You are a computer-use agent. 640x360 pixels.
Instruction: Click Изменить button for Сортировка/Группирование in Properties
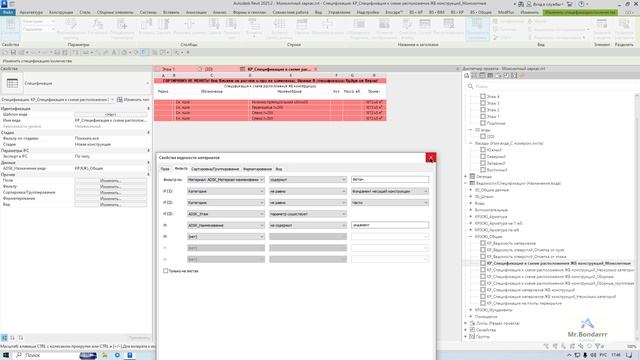click(110, 192)
